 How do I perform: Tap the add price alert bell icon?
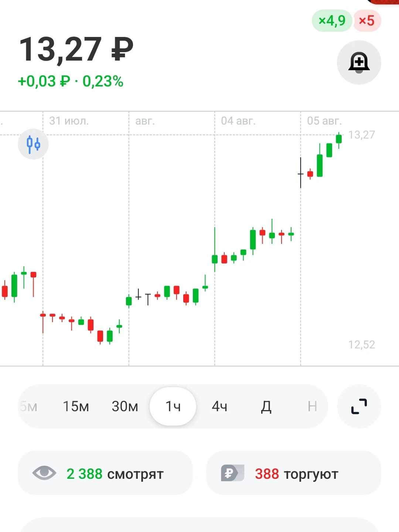click(x=359, y=62)
